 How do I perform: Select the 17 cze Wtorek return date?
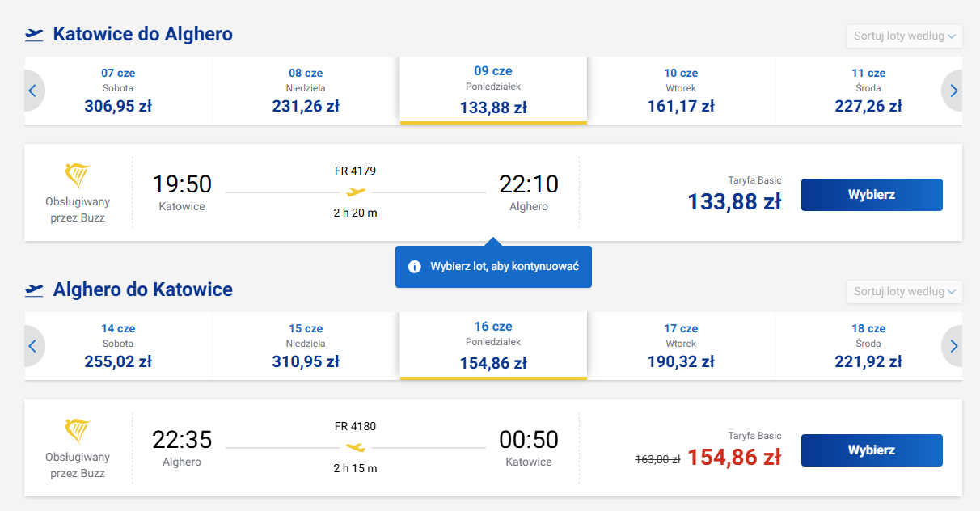(x=681, y=345)
